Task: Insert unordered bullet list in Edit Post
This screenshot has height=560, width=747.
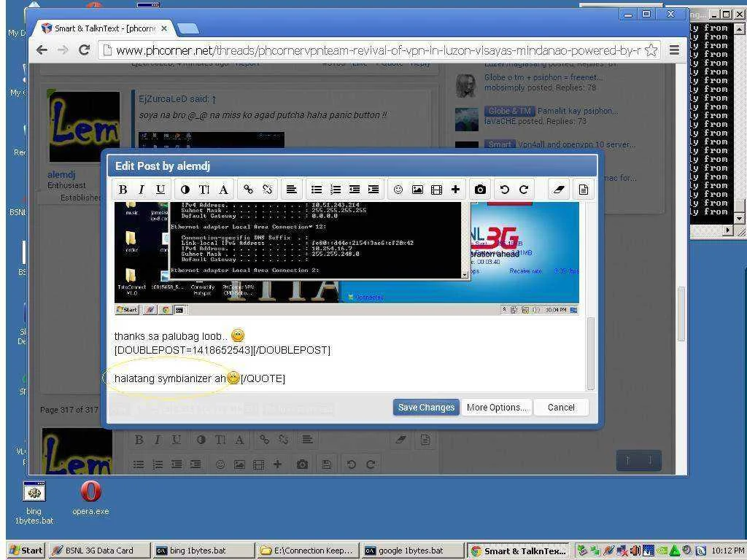Action: click(317, 190)
